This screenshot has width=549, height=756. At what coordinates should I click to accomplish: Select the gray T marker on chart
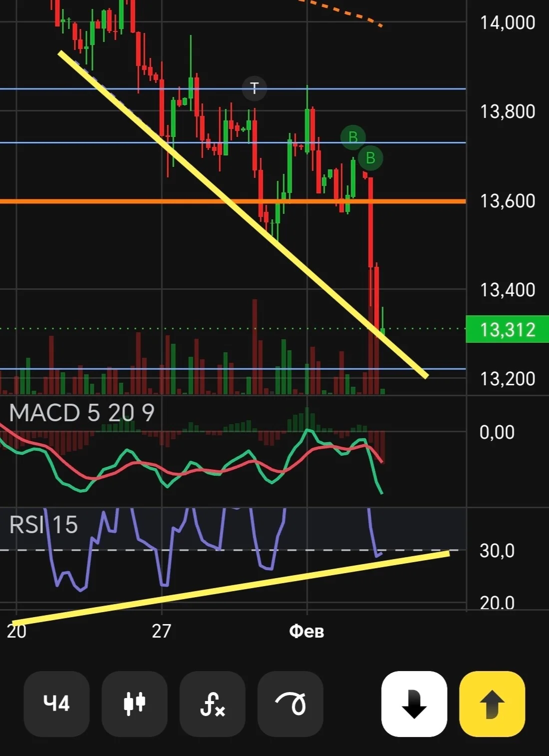254,88
